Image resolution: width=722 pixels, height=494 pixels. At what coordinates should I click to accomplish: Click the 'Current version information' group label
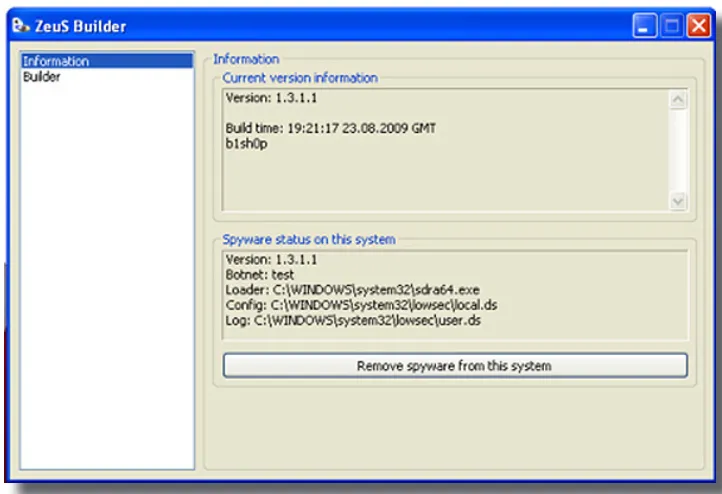tap(300, 78)
